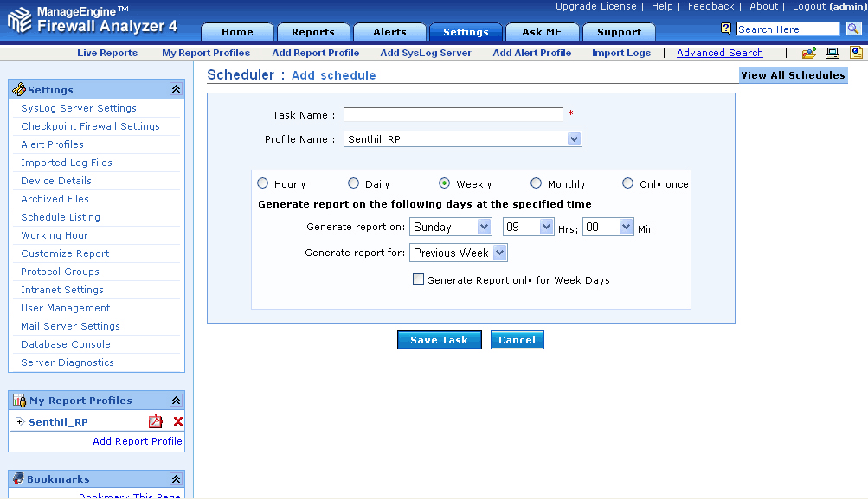Click the ManageEngine Firewall Analyzer logo

[x=93, y=21]
